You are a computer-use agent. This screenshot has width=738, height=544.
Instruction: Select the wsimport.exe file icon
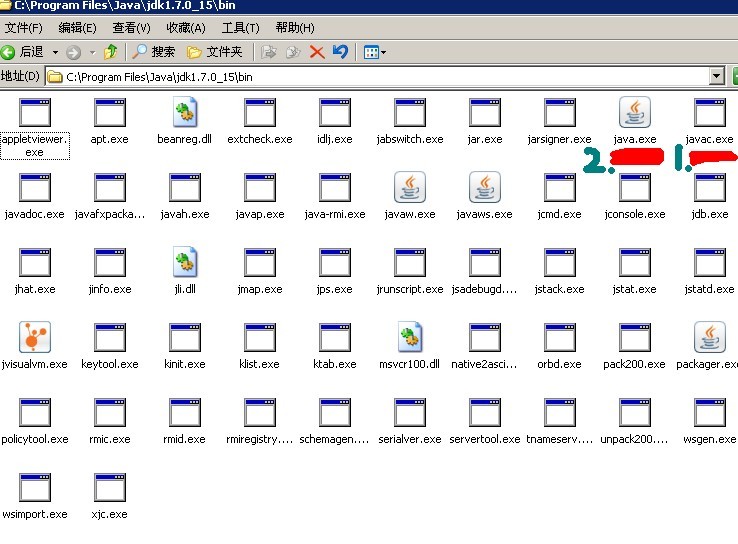click(34, 487)
